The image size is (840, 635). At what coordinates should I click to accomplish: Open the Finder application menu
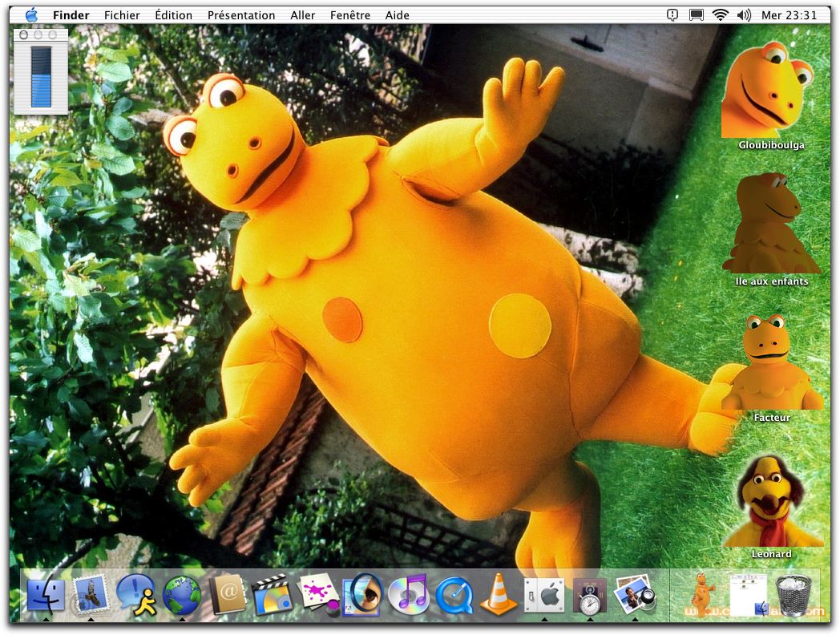coord(71,15)
